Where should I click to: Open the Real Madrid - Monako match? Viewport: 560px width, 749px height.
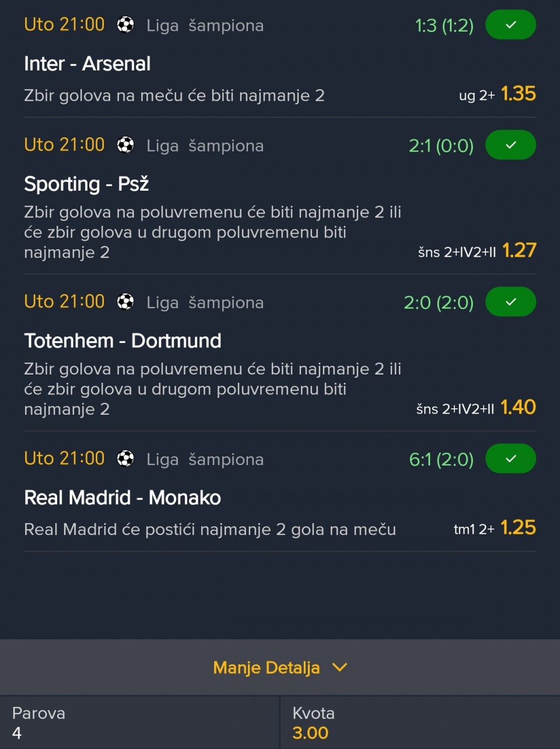click(123, 498)
